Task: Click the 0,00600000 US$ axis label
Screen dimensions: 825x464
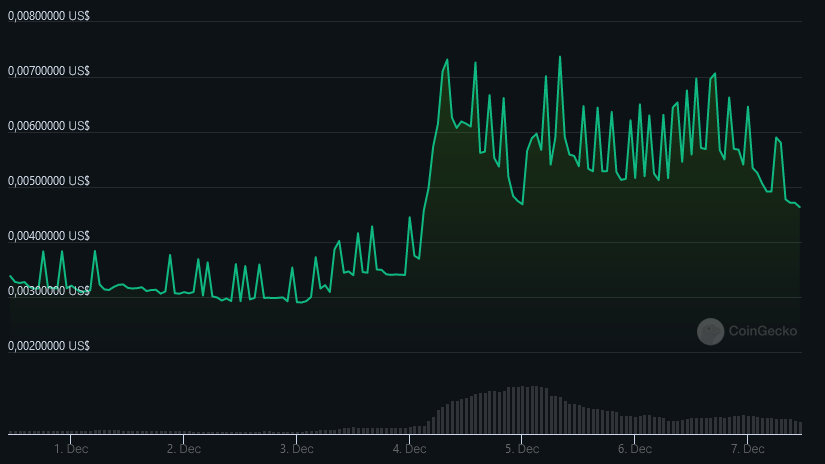Action: pos(49,126)
